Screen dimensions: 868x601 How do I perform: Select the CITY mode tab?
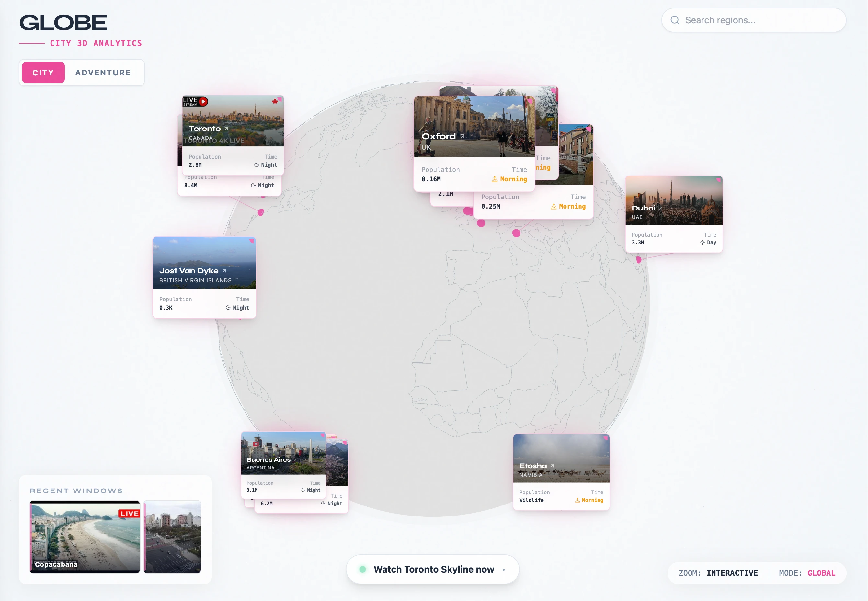43,73
